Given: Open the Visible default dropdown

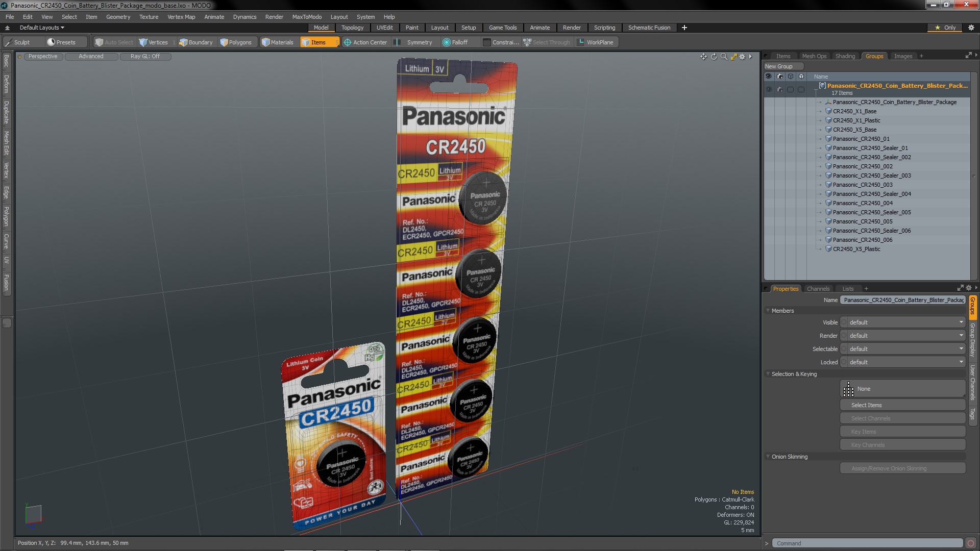Looking at the screenshot, I should tap(906, 322).
